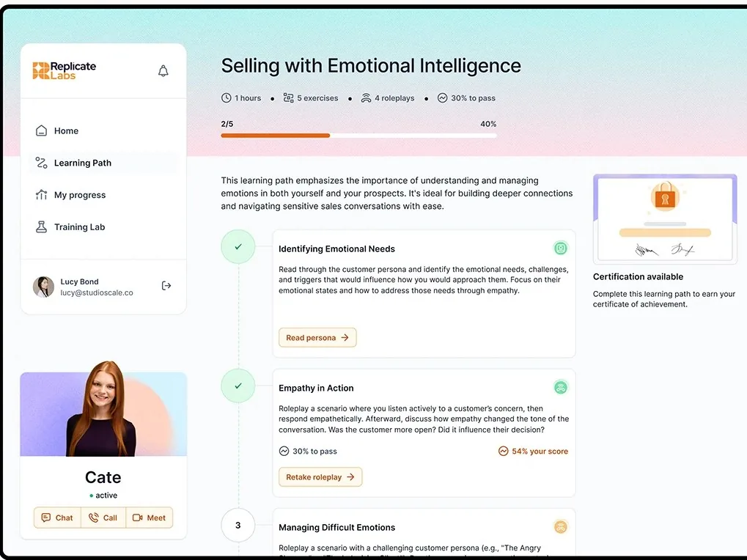Viewport: 747px width, 560px height.
Task: Open My progress in the sidebar
Action: point(103,195)
